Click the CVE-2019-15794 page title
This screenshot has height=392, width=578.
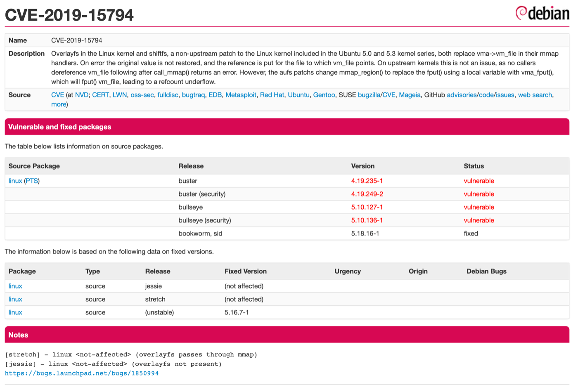[x=69, y=15]
